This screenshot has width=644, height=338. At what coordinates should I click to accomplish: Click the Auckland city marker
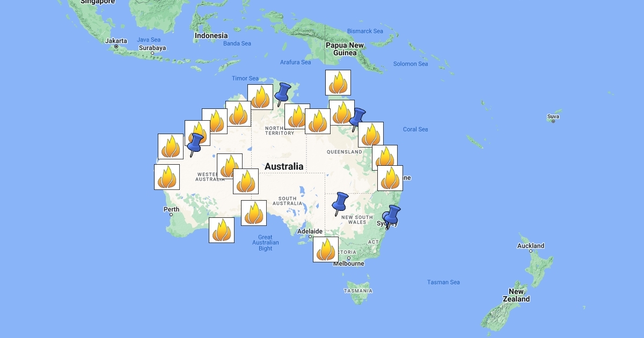point(531,251)
